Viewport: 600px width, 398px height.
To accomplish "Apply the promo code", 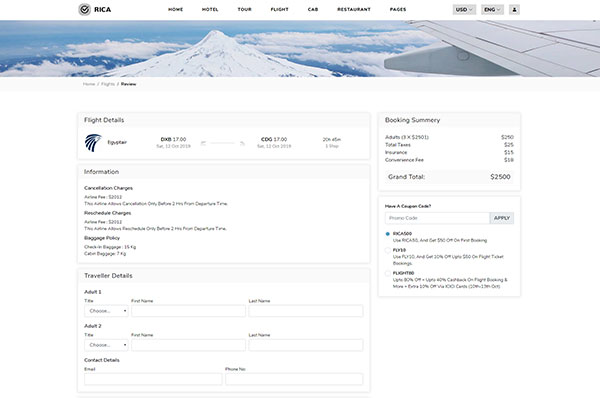I will click(502, 218).
